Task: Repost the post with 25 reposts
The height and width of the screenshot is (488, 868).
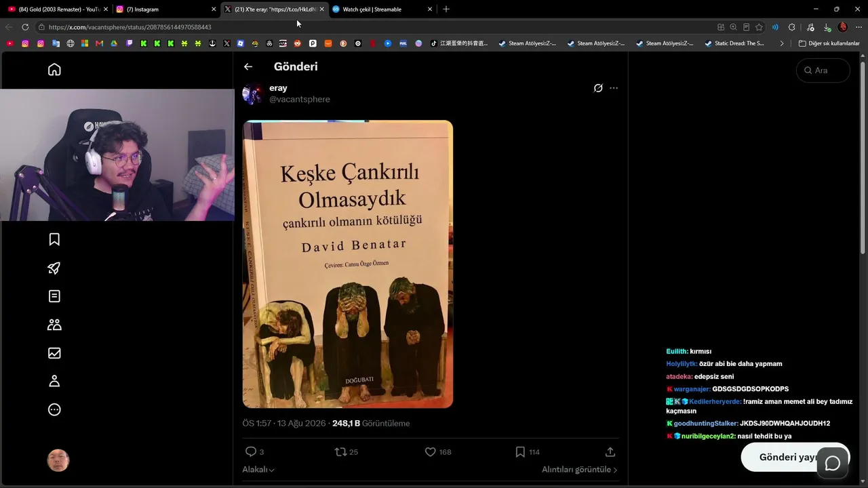Action: [x=341, y=451]
